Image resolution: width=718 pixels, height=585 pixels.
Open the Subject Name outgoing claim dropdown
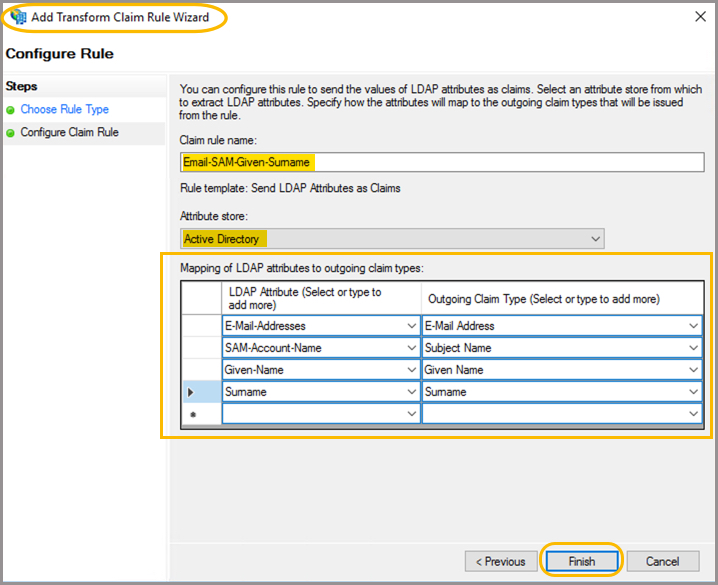coord(693,348)
